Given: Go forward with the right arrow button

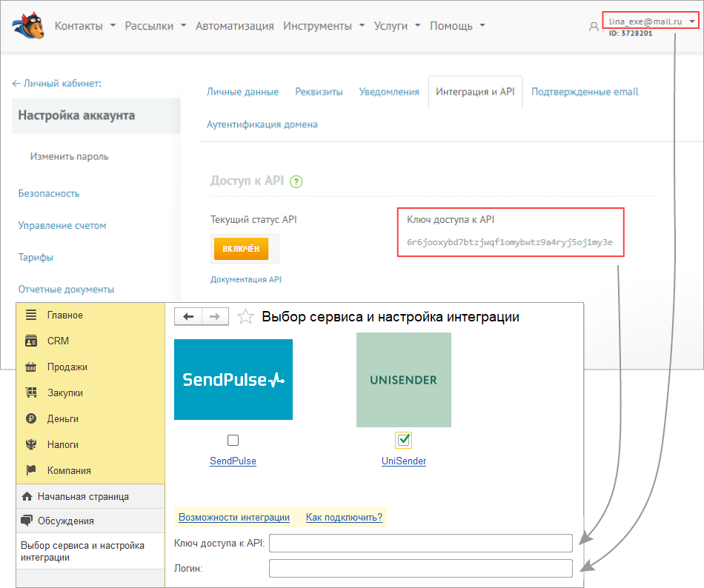Looking at the screenshot, I should point(215,317).
